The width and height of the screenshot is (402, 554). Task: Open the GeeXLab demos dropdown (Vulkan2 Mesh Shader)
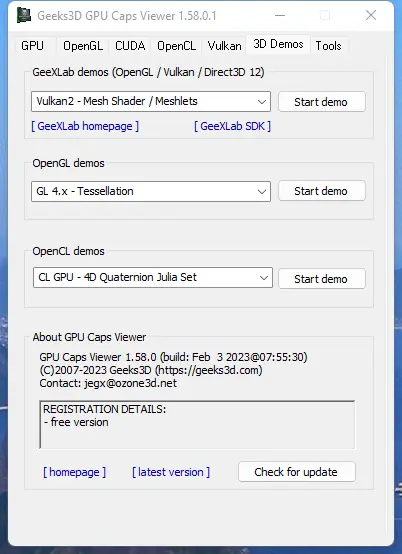151,101
